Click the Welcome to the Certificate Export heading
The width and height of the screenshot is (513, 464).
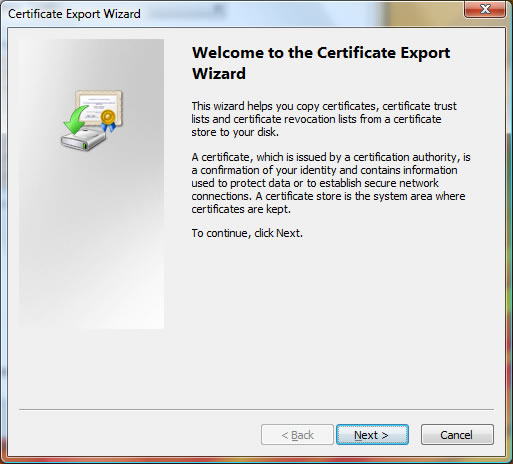(321, 53)
